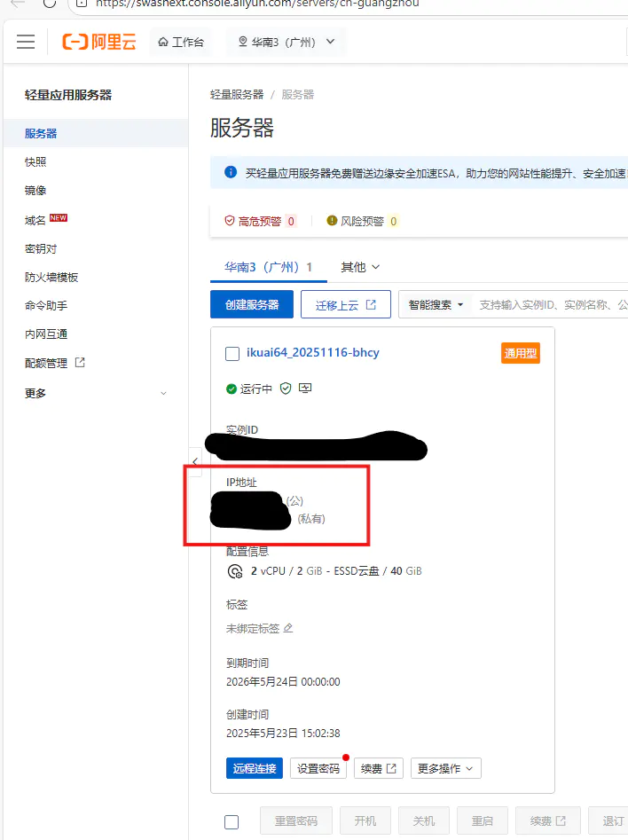Click bottom bar 续费 button
The image size is (628, 840).
point(547,820)
